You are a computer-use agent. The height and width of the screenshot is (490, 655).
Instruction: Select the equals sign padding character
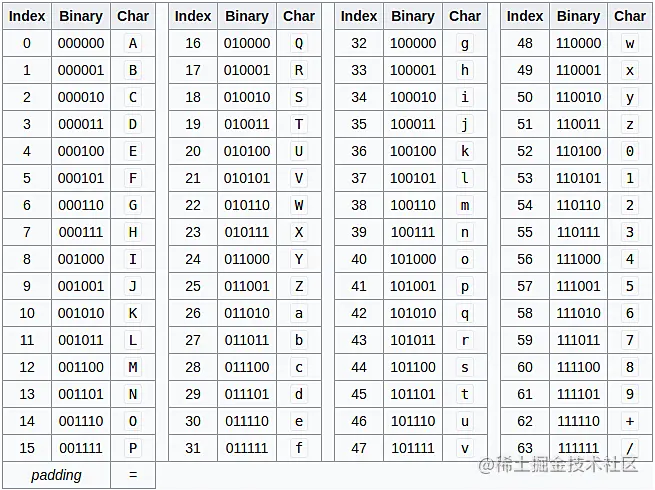pos(133,475)
